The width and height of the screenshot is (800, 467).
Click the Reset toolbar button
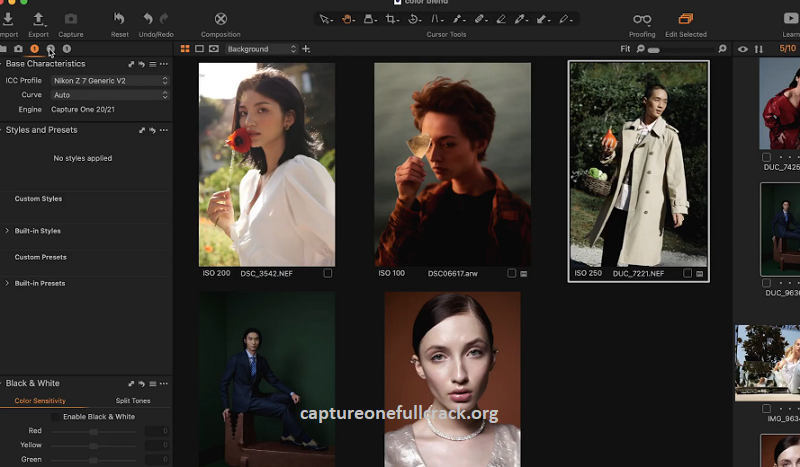[x=119, y=24]
